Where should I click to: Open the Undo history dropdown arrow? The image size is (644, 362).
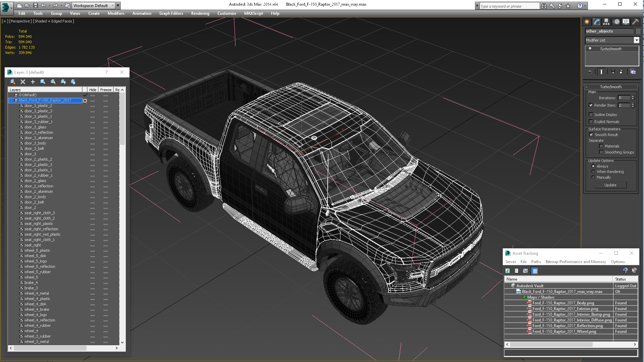[50, 5]
